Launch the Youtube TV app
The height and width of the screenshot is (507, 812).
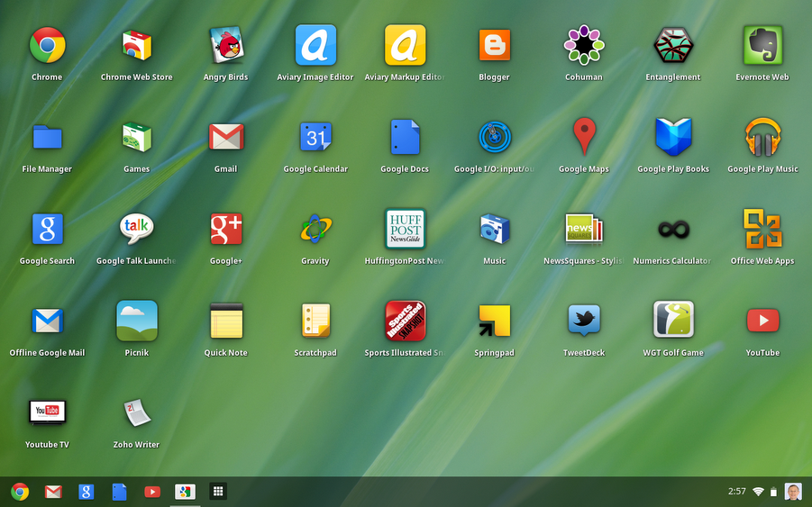pos(47,412)
